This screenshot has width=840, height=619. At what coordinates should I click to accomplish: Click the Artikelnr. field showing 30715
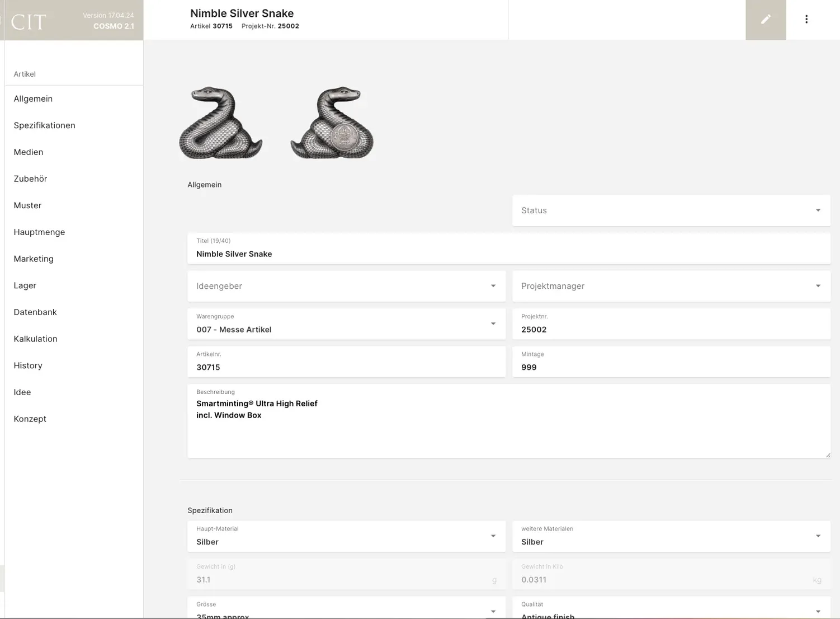coord(346,362)
